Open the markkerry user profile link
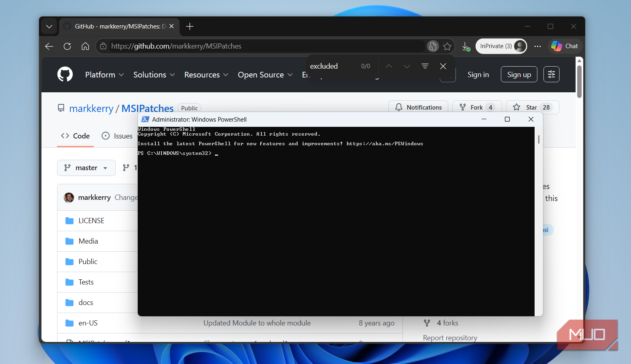This screenshot has width=631, height=364. (x=91, y=108)
